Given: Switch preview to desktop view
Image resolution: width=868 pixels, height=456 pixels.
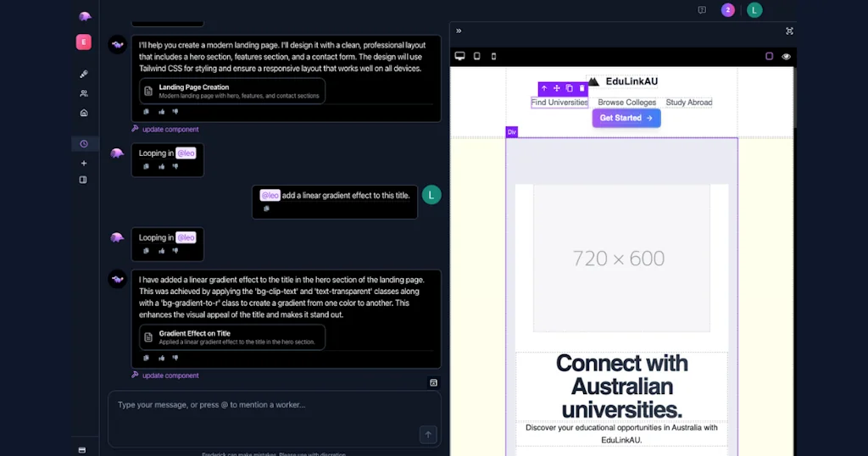Looking at the screenshot, I should [x=460, y=57].
